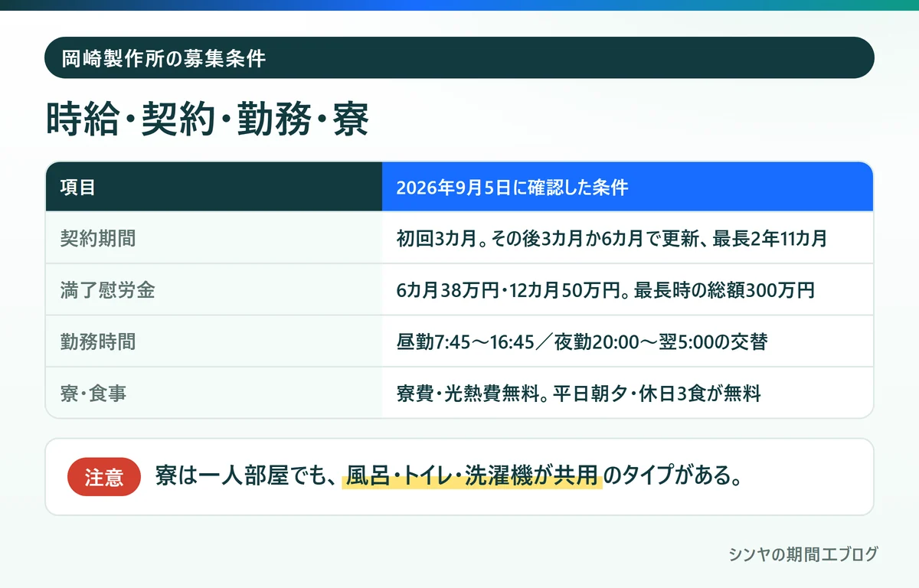Viewport: 919px width, 588px height.
Task: Click the heading 時給・契約・勤務・寮
Action: coord(208,120)
